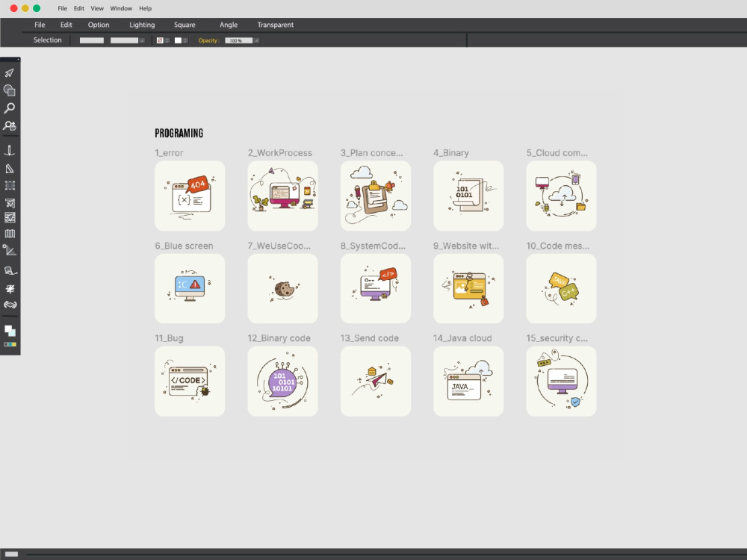
Task: Click the '11_Bug' label
Action: click(x=169, y=338)
